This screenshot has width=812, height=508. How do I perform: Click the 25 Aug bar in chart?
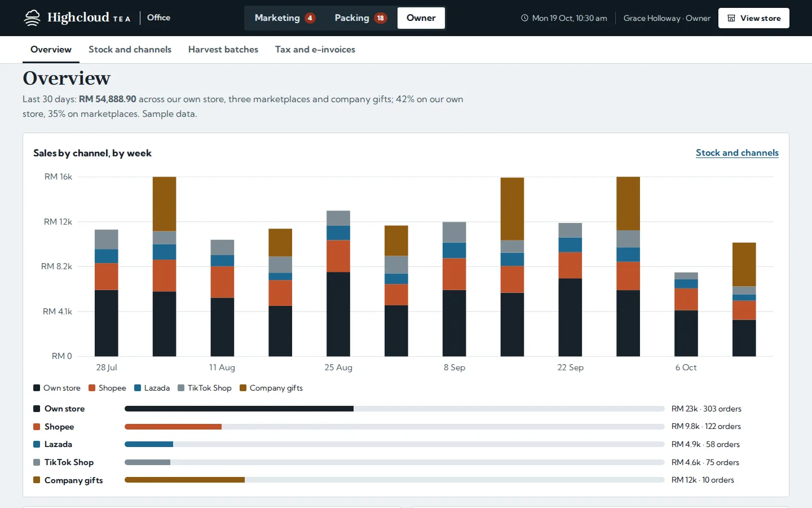point(338,283)
